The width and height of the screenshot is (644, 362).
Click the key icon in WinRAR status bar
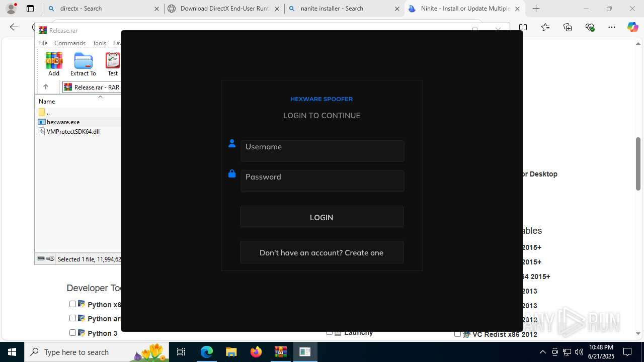pyautogui.click(x=50, y=259)
